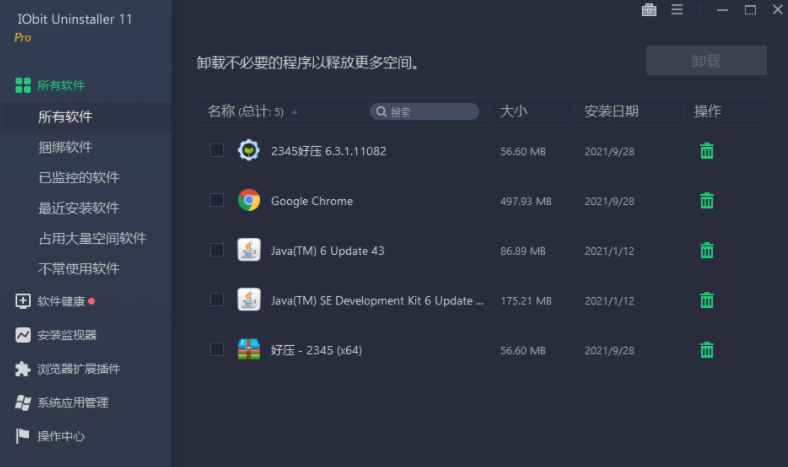Click the trash icon for 好压 - 2345 (x64)
788x467 pixels.
pyautogui.click(x=707, y=350)
